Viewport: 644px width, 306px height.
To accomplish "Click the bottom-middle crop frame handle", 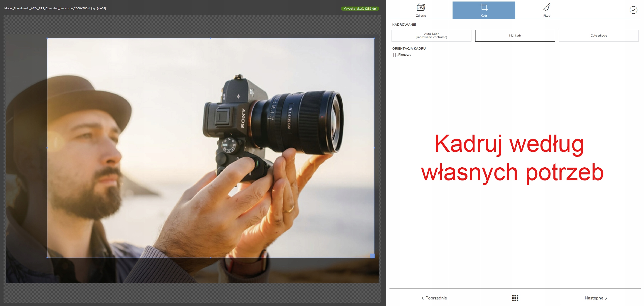I will click(211, 258).
